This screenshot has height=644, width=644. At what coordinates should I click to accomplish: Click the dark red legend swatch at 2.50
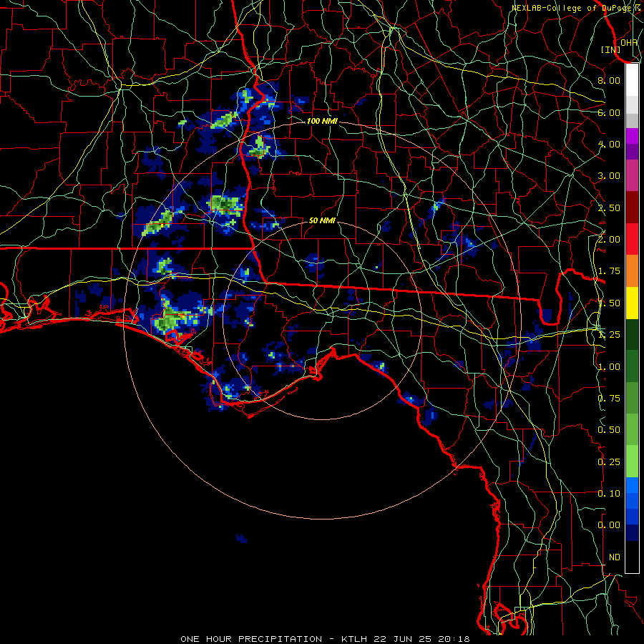[632, 208]
